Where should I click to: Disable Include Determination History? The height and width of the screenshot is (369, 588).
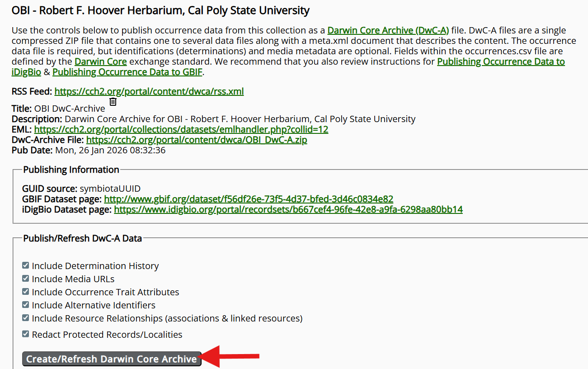(25, 265)
